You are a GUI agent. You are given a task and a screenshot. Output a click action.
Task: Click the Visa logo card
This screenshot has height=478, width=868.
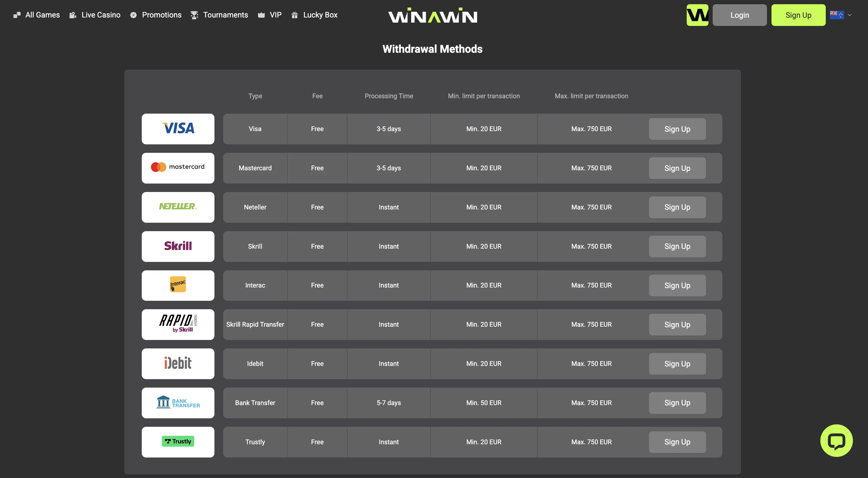178,129
